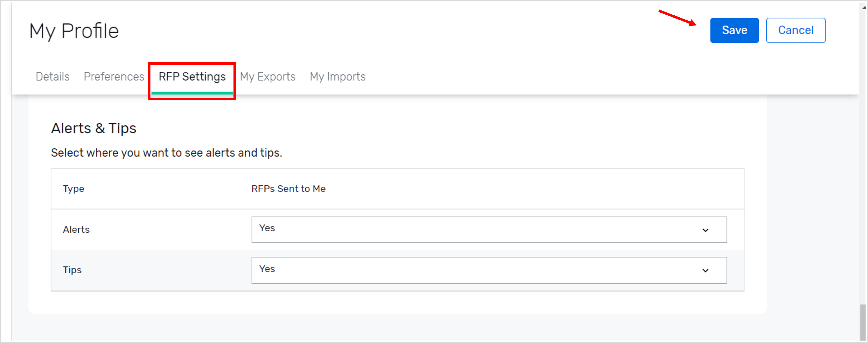The image size is (868, 343).
Task: Select the Yes value for Tips
Action: [x=266, y=269]
